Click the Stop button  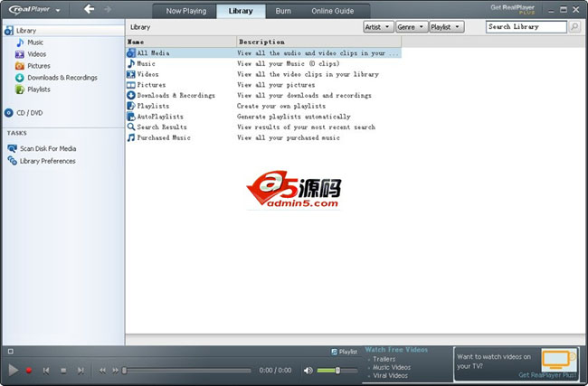pyautogui.click(x=63, y=371)
